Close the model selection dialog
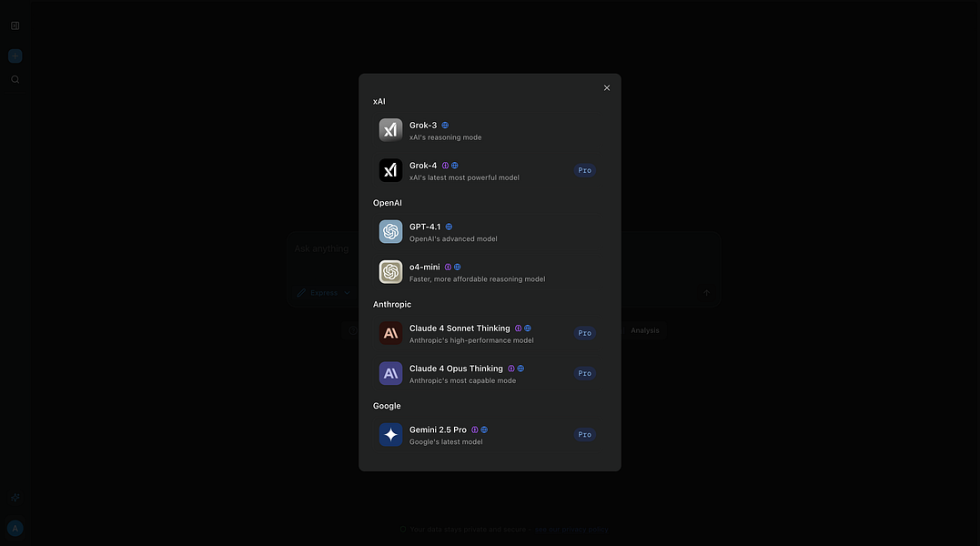The image size is (980, 546). (x=606, y=88)
